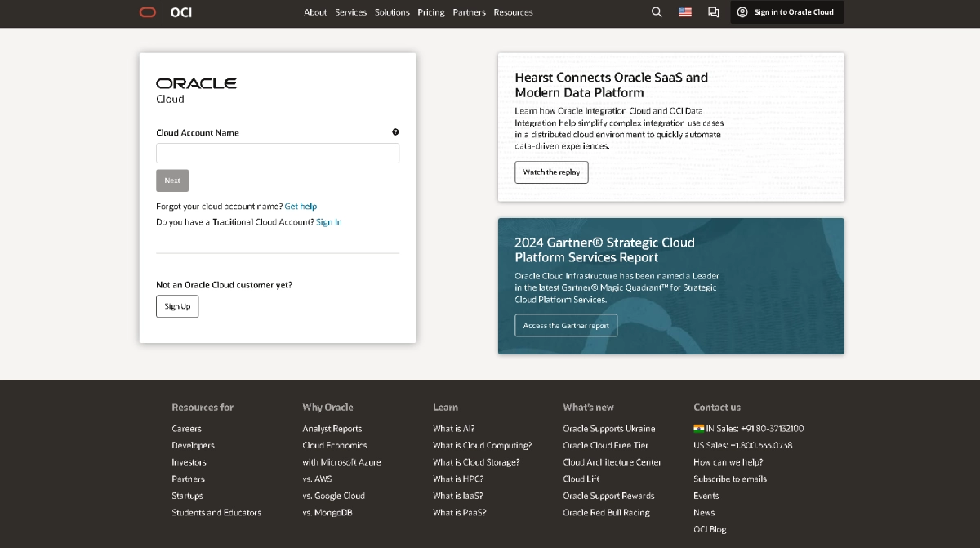Open the Cloud Economics link
Image resolution: width=980 pixels, height=548 pixels.
(335, 445)
